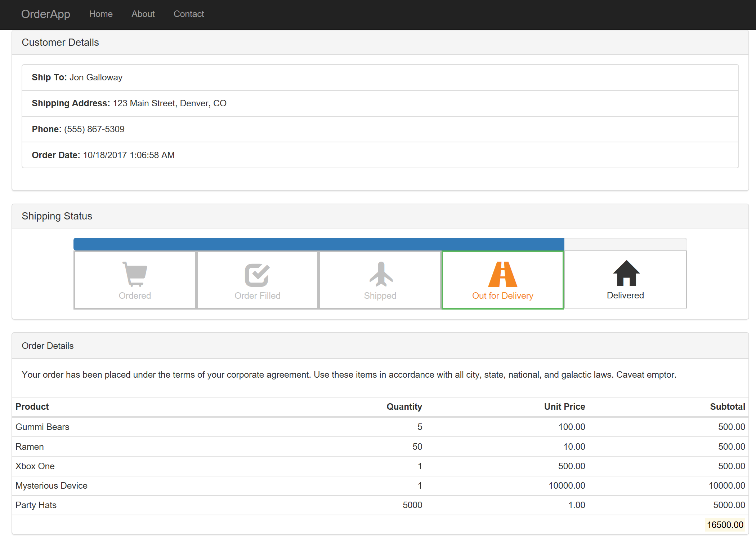Image resolution: width=756 pixels, height=542 pixels.
Task: Go to the About page
Action: pyautogui.click(x=143, y=14)
